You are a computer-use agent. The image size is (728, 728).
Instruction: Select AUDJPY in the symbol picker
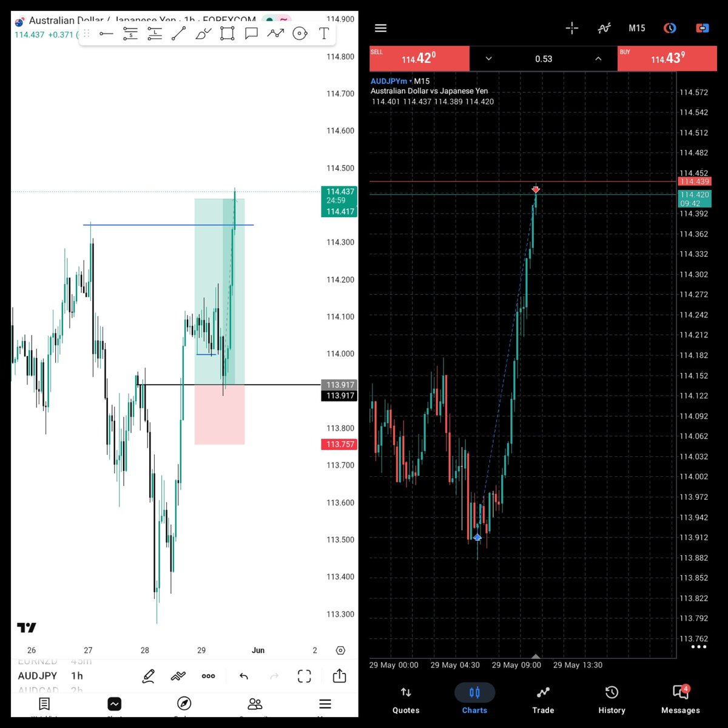[38, 676]
